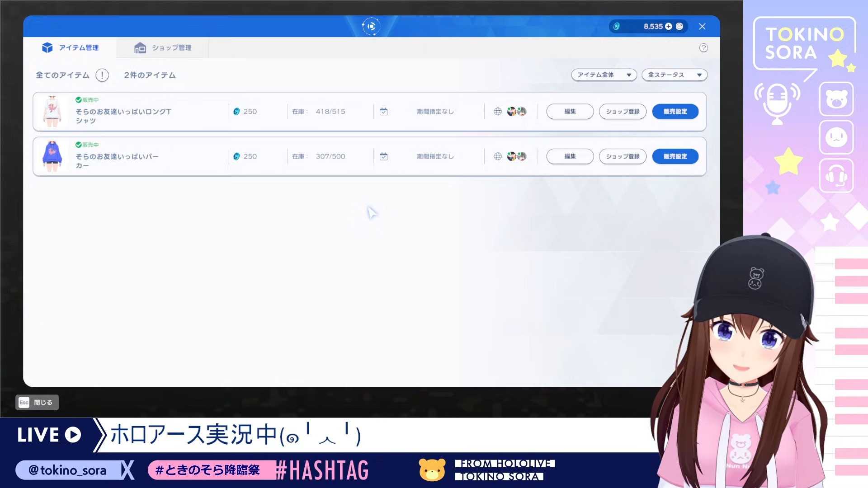Click 販売設定 for the パーカー item
This screenshot has height=488, width=868.
pos(675,156)
